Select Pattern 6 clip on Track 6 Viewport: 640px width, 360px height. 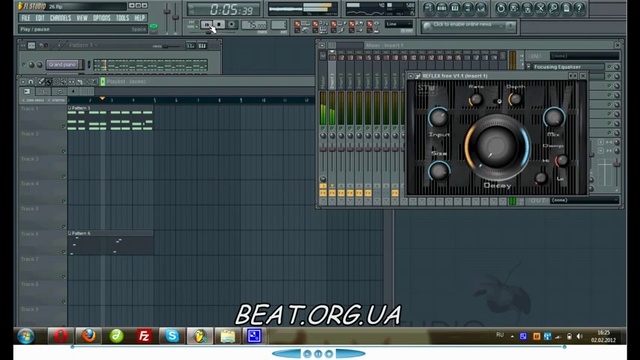pyautogui.click(x=110, y=243)
